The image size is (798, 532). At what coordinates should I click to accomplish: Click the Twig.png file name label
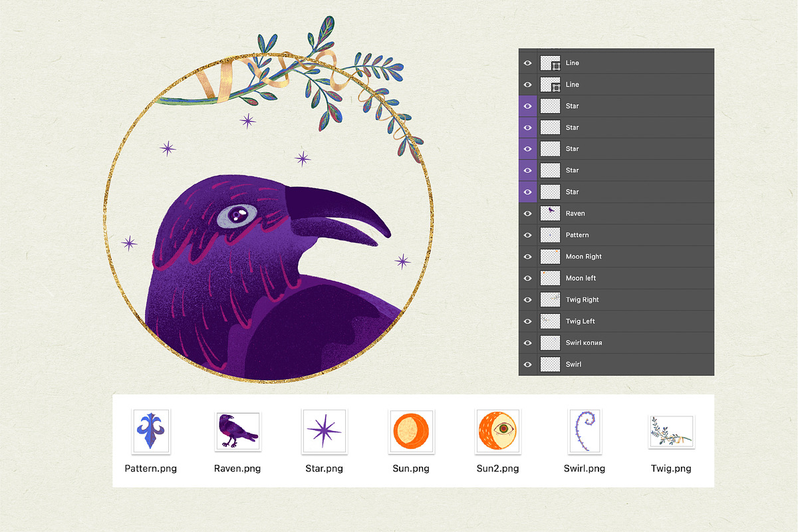tap(671, 468)
